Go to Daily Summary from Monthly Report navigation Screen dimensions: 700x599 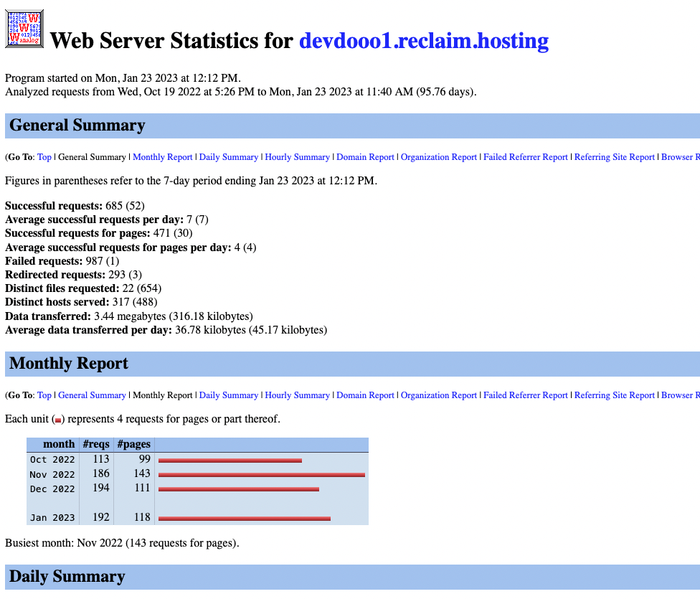(229, 395)
